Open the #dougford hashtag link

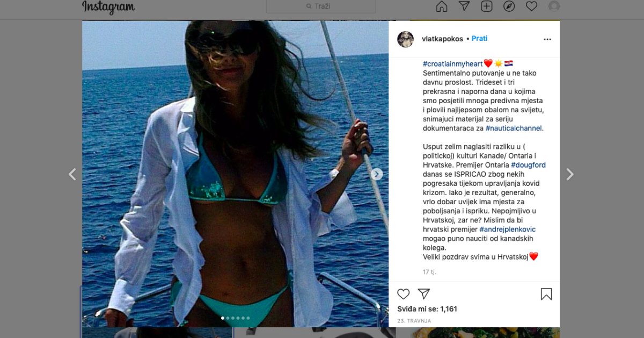528,165
